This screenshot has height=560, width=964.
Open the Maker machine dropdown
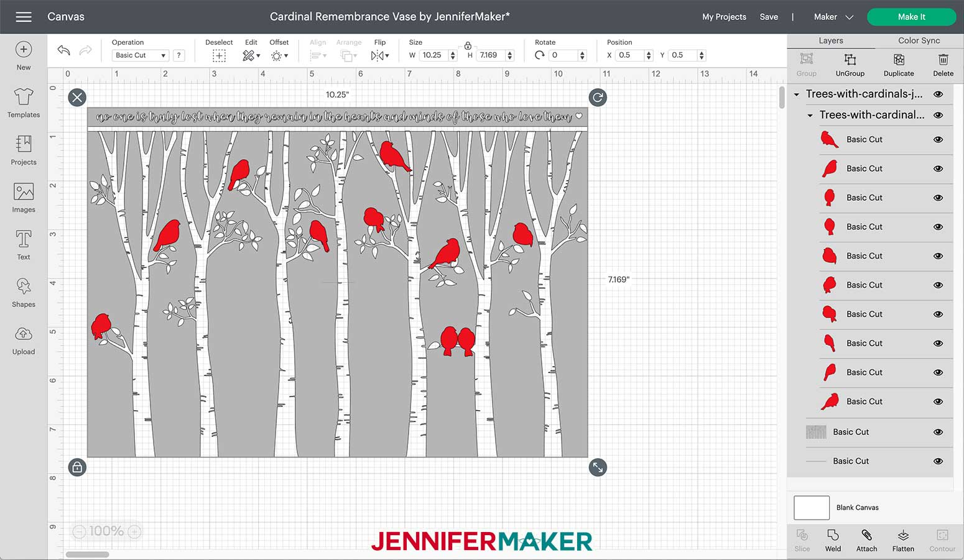(833, 17)
